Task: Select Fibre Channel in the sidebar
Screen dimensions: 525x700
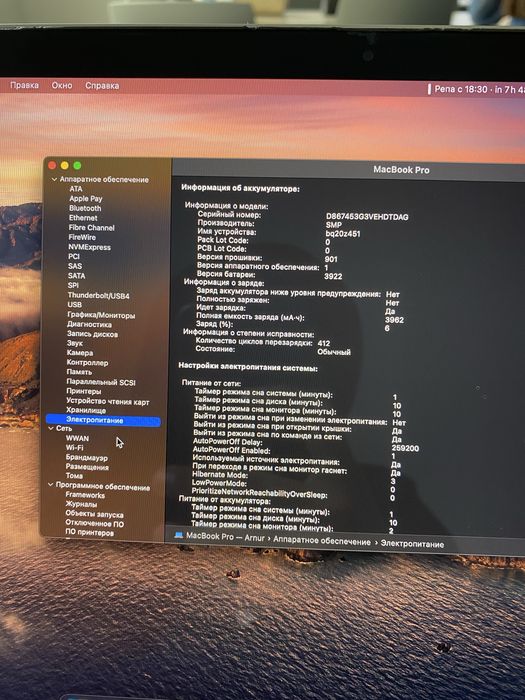Action: (x=92, y=228)
